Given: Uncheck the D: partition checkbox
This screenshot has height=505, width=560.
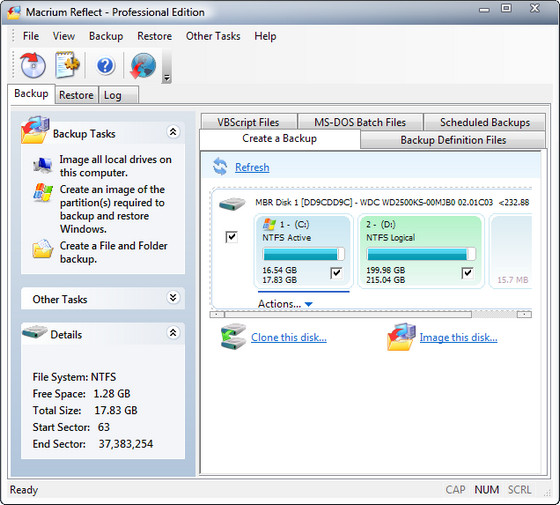Looking at the screenshot, I should click(x=468, y=273).
